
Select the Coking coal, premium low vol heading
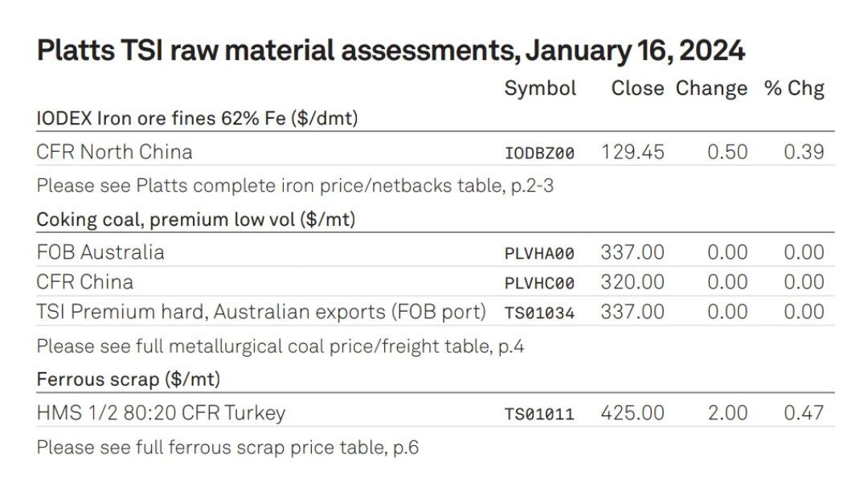[196, 219]
